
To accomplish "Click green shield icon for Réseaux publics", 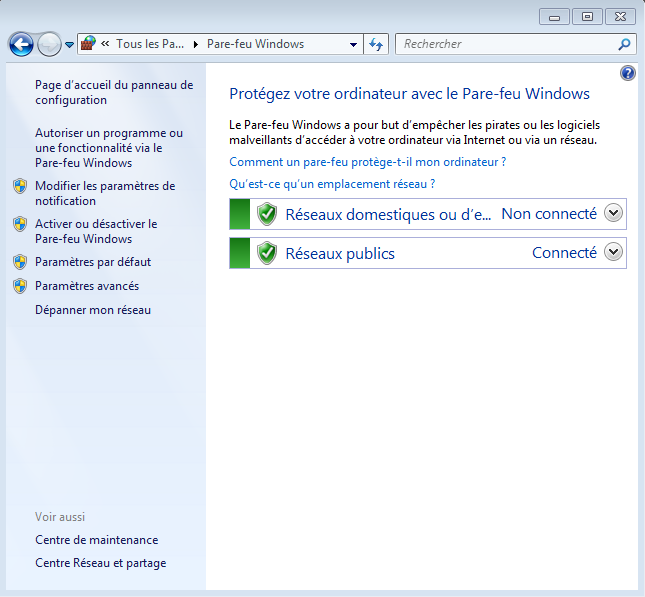I will [x=267, y=253].
